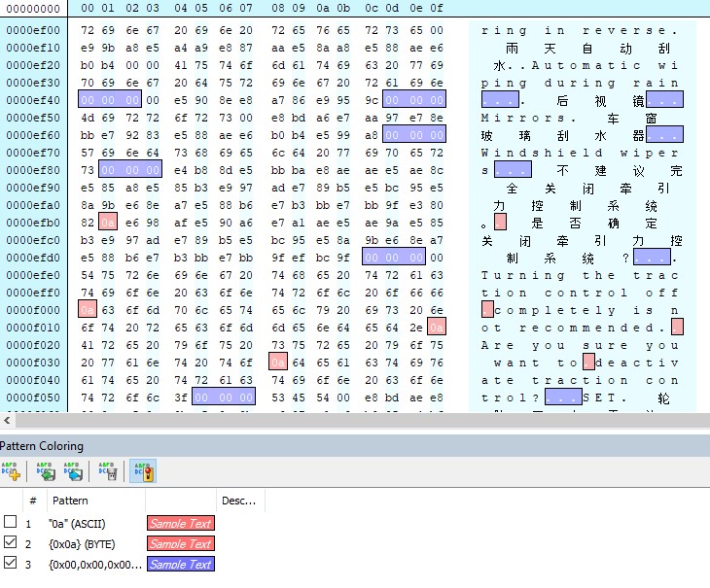Click highlighted 0a byte in row 0000f000
Image resolution: width=710 pixels, height=588 pixels.
tap(88, 310)
